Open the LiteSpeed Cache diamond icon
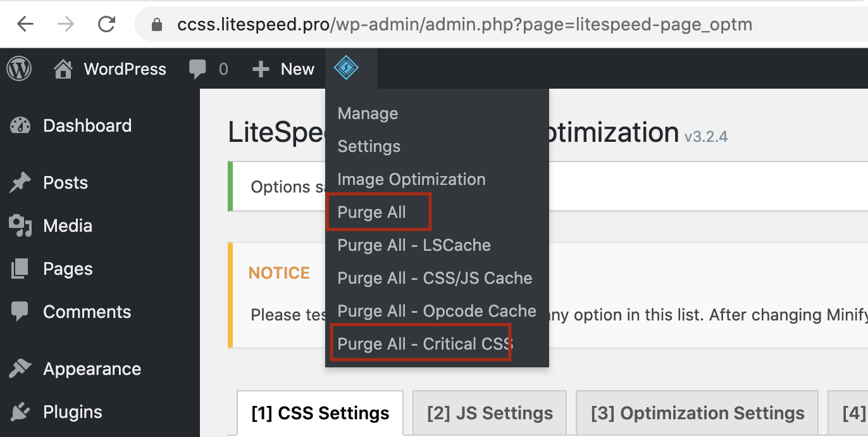The image size is (868, 437). pos(346,68)
